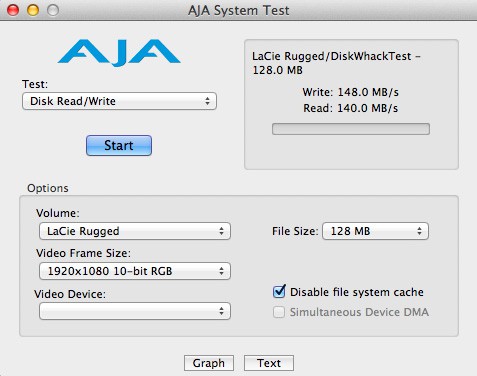Click the gray zoom window button
This screenshot has width=477, height=376.
(x=53, y=10)
